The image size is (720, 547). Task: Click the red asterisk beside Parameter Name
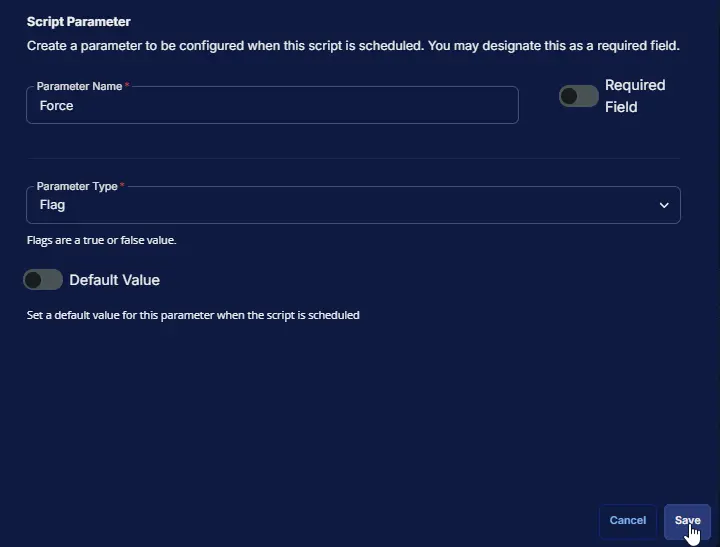pos(127,86)
